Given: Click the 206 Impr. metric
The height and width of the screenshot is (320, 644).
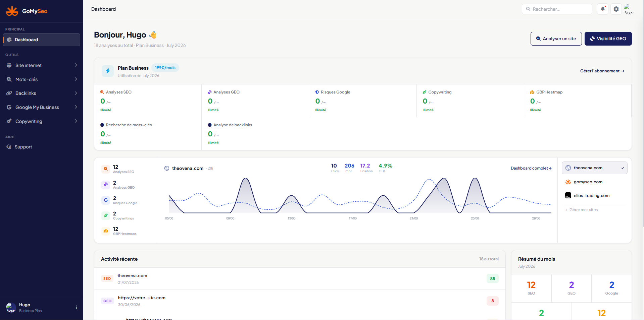Looking at the screenshot, I should [x=349, y=168].
